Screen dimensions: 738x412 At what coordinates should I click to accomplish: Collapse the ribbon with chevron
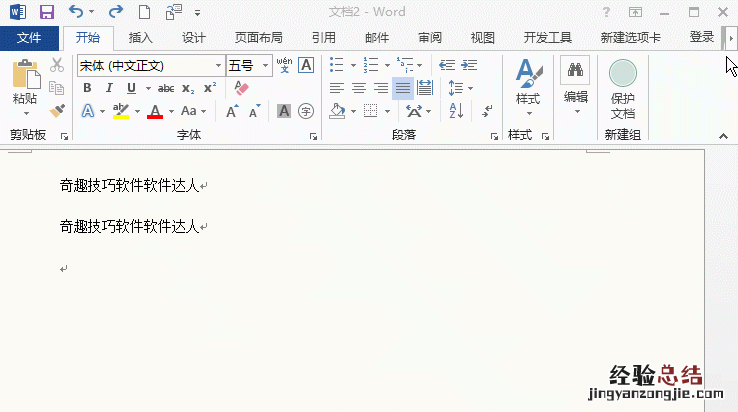pos(723,136)
